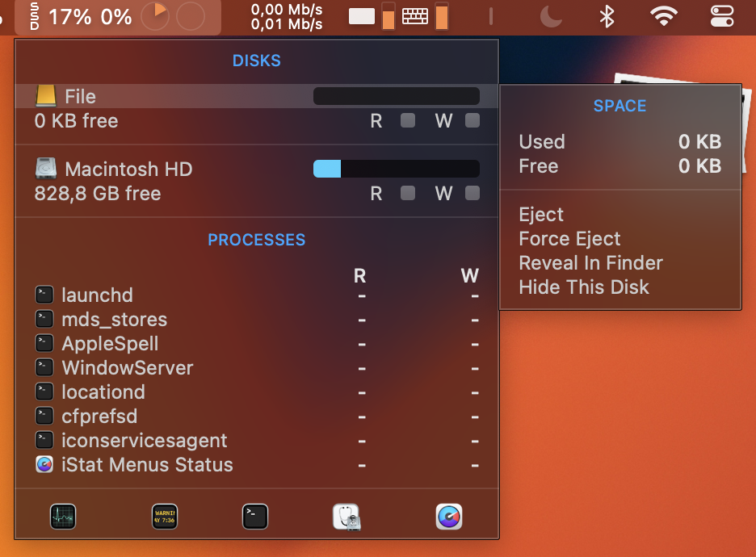
Task: Click the W column header in Processes
Action: pos(469,276)
